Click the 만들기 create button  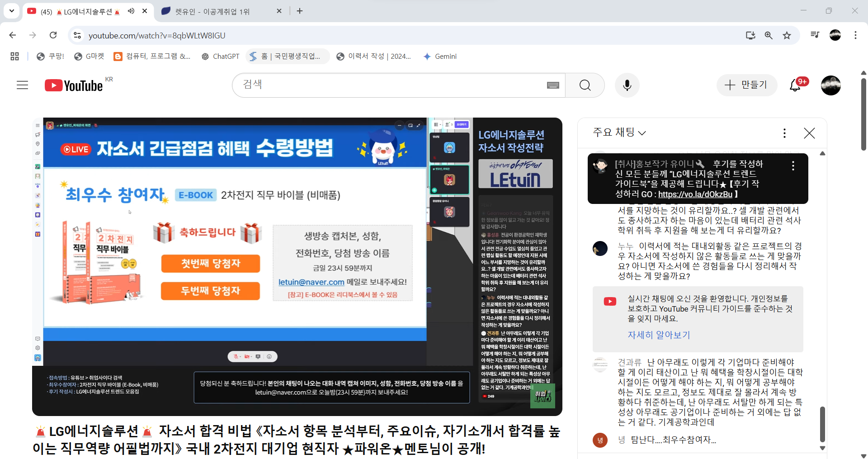(x=746, y=85)
